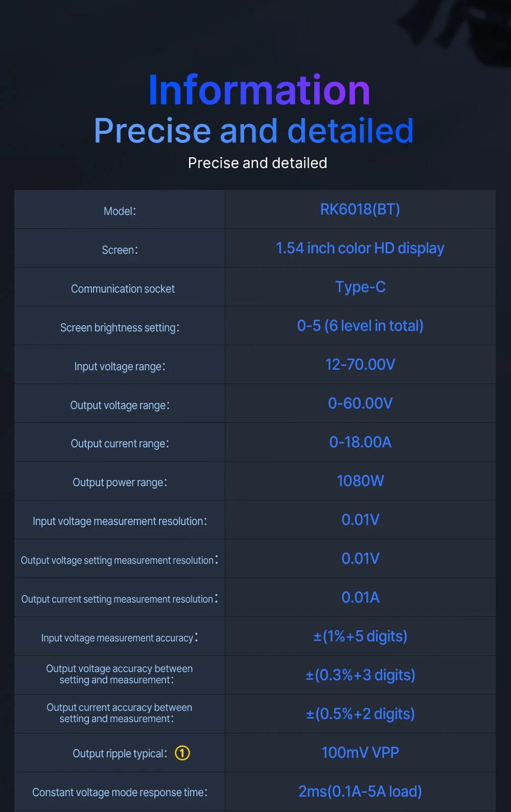Select the 100mV VPP ripple value

[x=360, y=753]
